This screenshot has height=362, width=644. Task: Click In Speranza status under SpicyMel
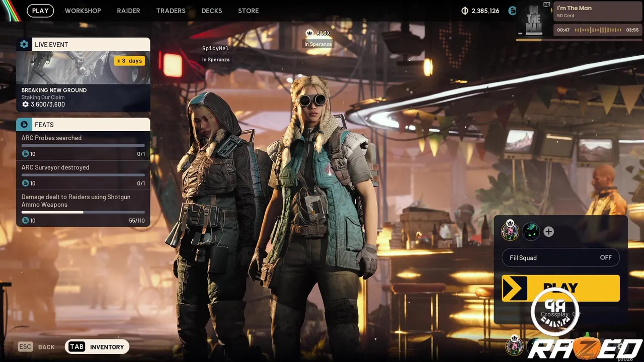(x=216, y=59)
